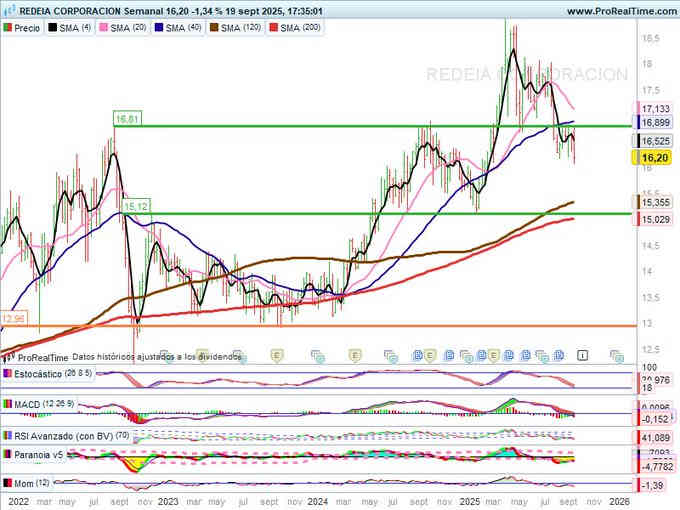Image resolution: width=680 pixels, height=510 pixels.
Task: Click the chart icon beside REDEIA CORPORACION title
Action: click(8, 10)
